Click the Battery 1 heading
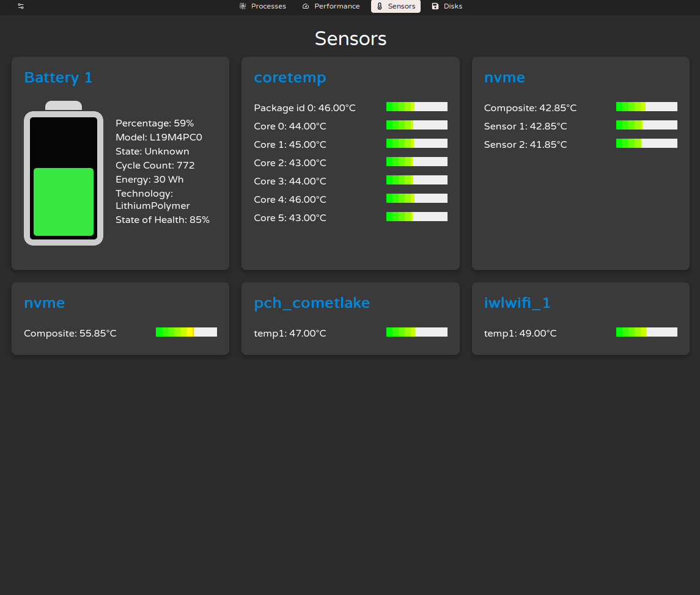 [58, 78]
